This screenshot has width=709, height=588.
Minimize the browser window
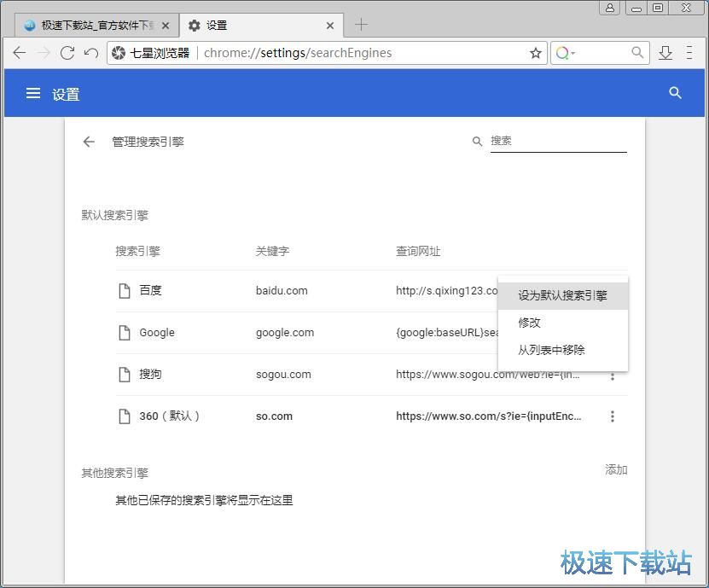pos(636,9)
